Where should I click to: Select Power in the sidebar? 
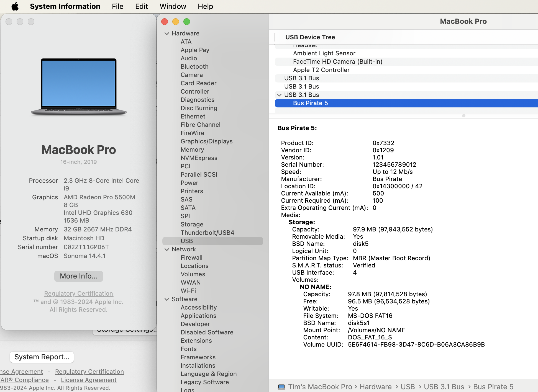click(189, 183)
